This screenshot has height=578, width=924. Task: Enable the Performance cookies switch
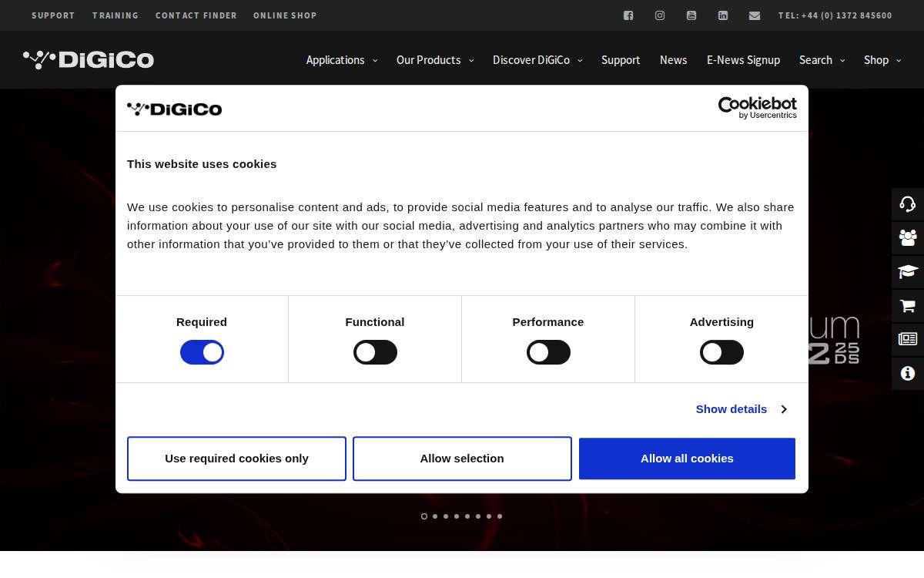click(548, 353)
